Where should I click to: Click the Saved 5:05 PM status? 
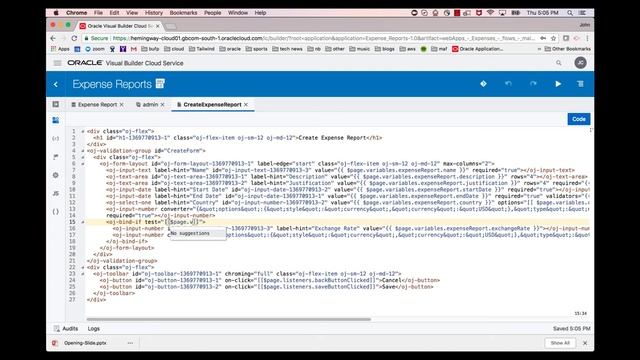coord(571,329)
